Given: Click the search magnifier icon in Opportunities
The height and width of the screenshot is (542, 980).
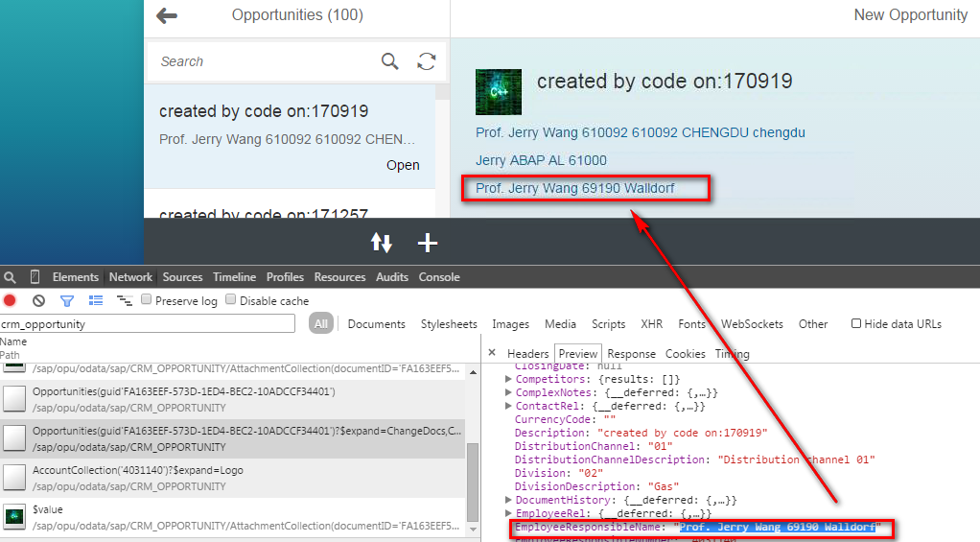Looking at the screenshot, I should [x=390, y=61].
